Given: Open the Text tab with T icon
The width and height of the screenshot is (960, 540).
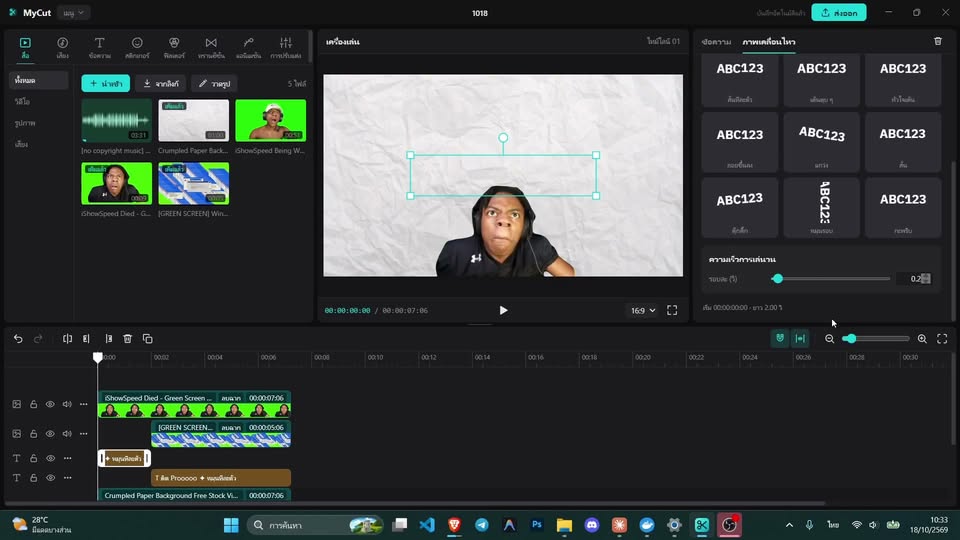Looking at the screenshot, I should tap(99, 47).
